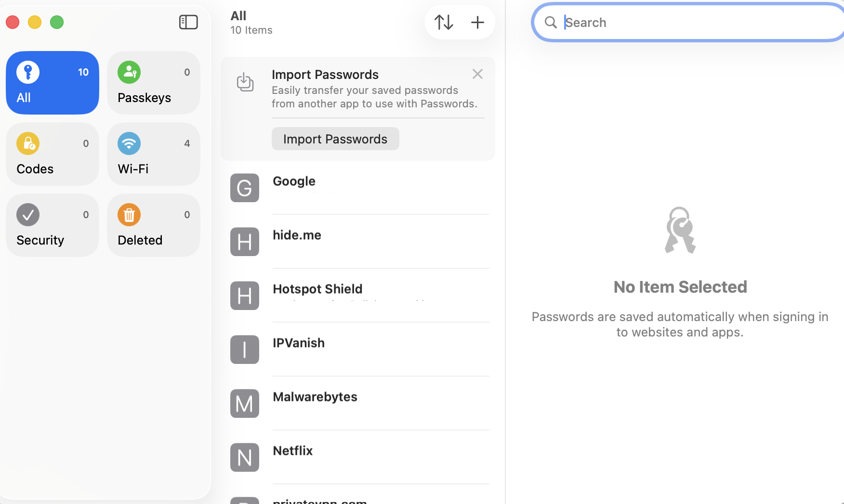Focus the Search field

[x=689, y=22]
